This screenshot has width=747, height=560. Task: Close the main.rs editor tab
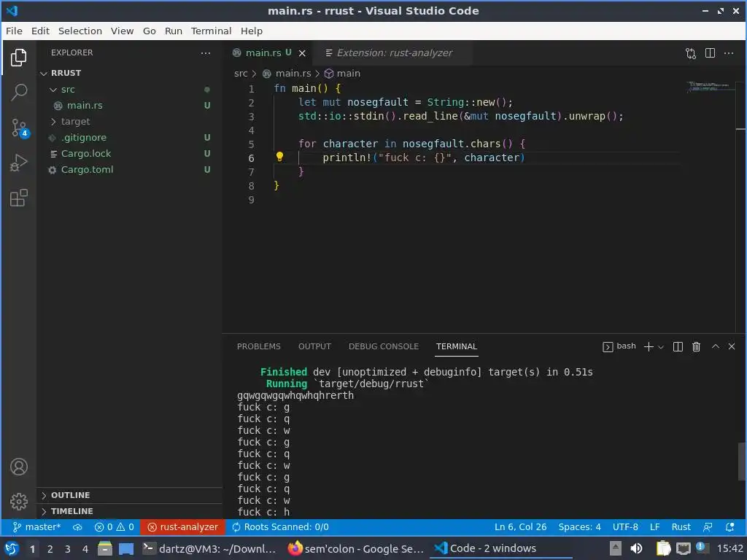(x=302, y=53)
